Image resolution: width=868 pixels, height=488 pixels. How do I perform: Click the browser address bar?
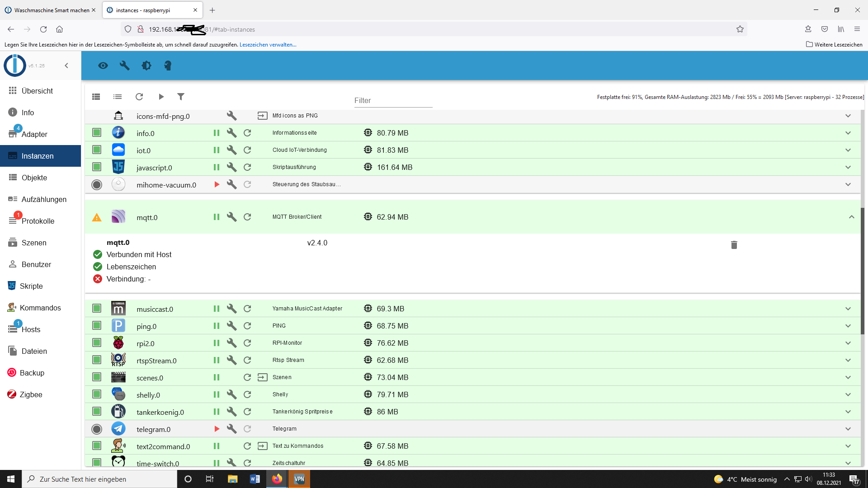434,29
